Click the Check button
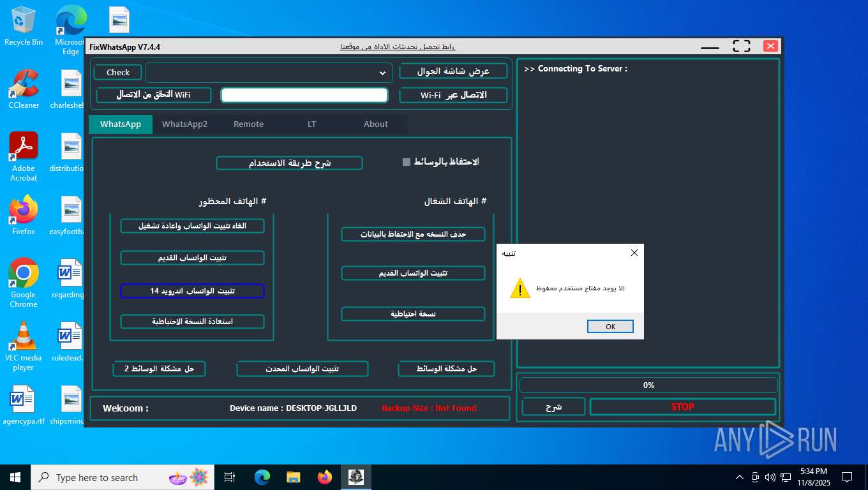The height and width of the screenshot is (490, 868). [x=118, y=73]
